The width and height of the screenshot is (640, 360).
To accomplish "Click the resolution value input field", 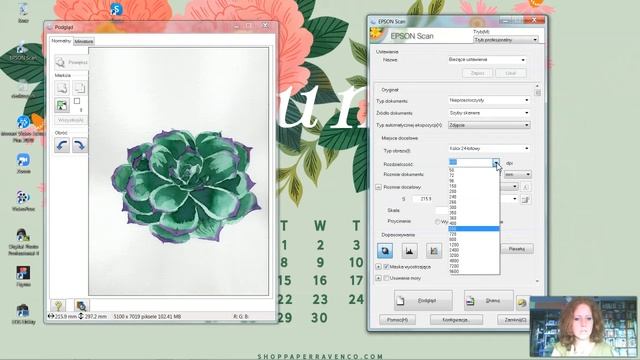I will (x=470, y=163).
